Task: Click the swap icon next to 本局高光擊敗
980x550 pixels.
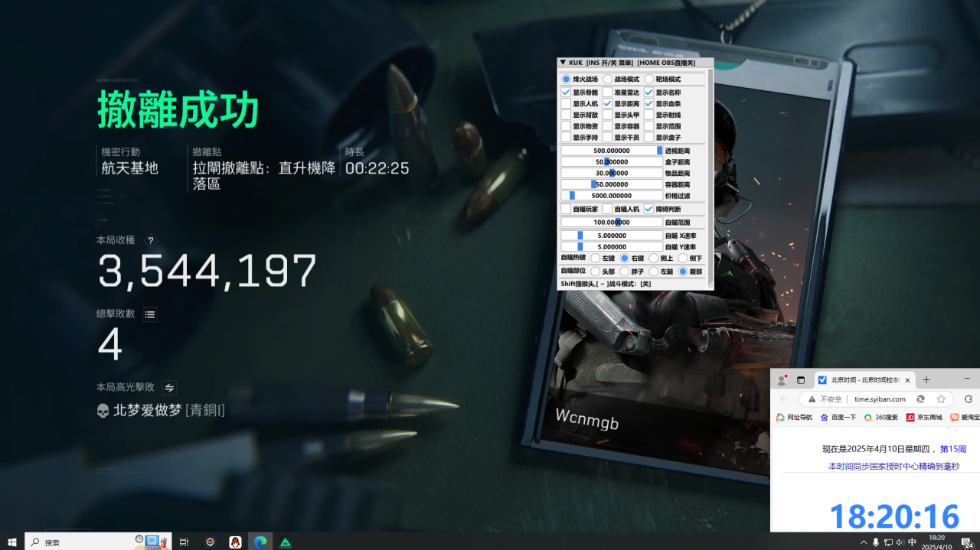Action: click(169, 387)
